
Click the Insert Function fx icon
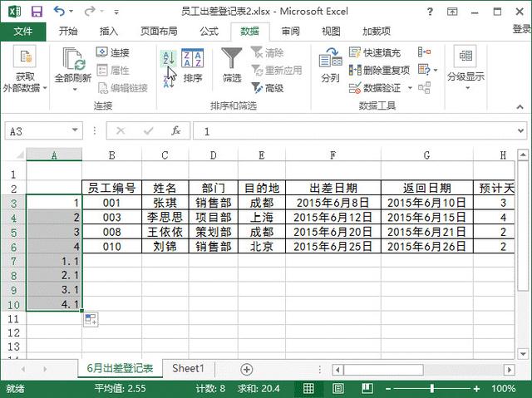coord(175,130)
